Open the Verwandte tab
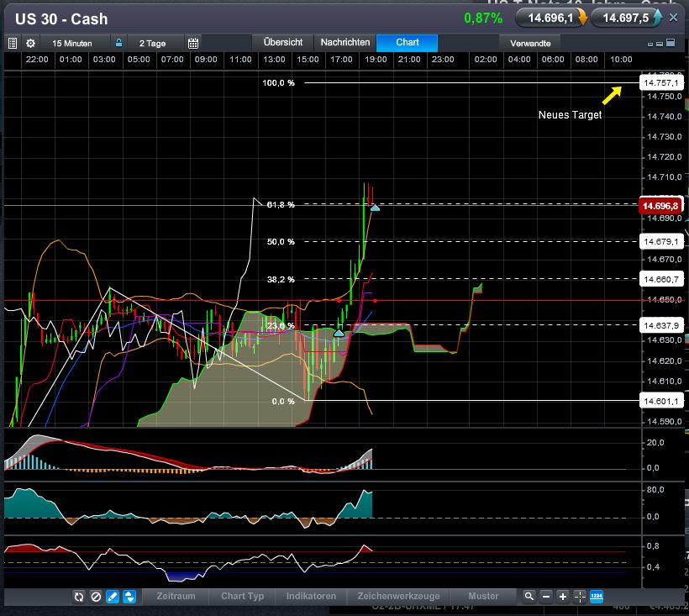Viewport: 689px width, 616px height. 530,43
